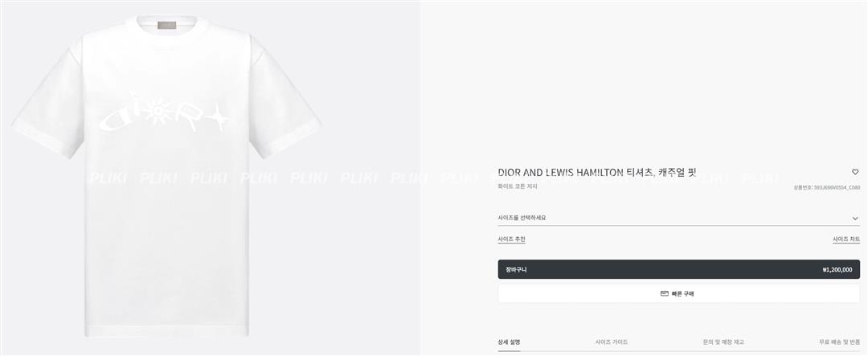Expand size selector using the chevron arrow
This screenshot has height=356, width=868.
coord(855,218)
